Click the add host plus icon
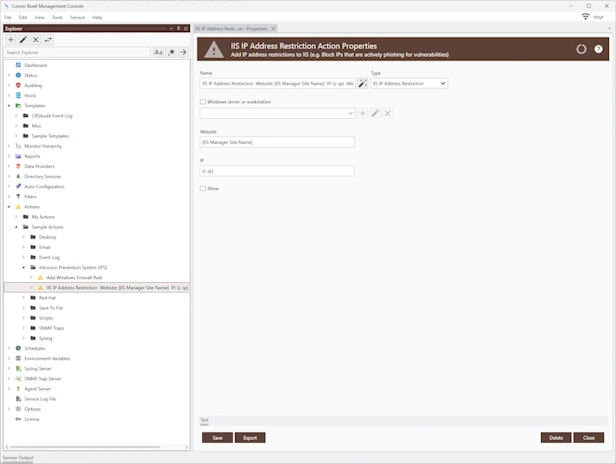The height and width of the screenshot is (464, 616). tap(363, 113)
